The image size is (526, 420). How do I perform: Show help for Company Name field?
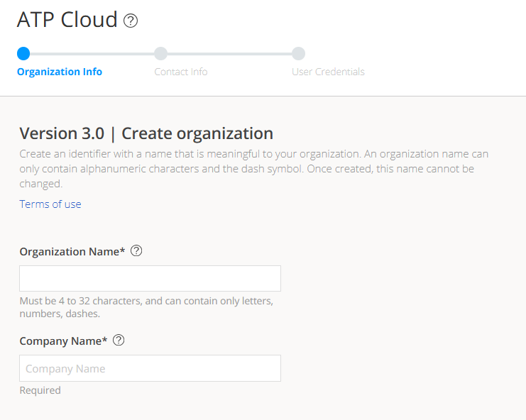[x=119, y=341]
